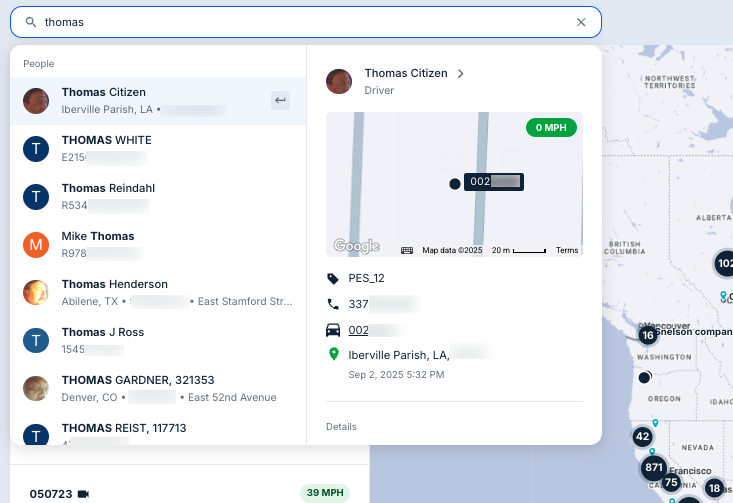Image resolution: width=733 pixels, height=503 pixels.
Task: Click the enter-arrow icon on the Thomas Citizen row
Action: click(x=280, y=101)
